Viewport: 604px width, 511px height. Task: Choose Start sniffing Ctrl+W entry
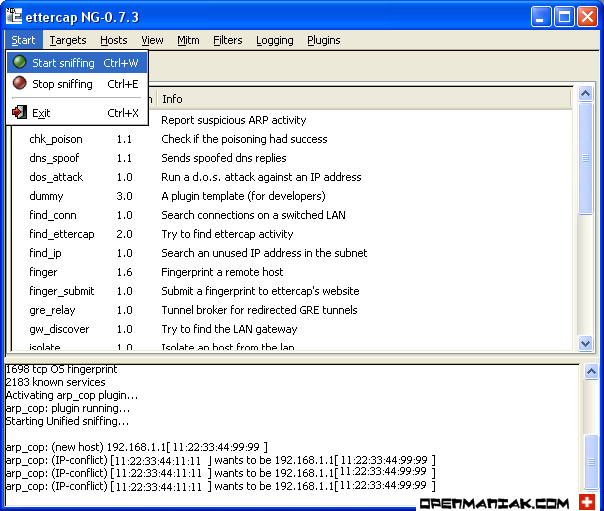(77, 62)
